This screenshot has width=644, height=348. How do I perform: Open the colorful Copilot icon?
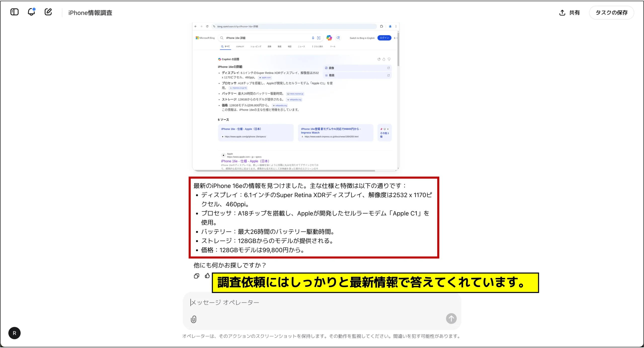coord(329,38)
